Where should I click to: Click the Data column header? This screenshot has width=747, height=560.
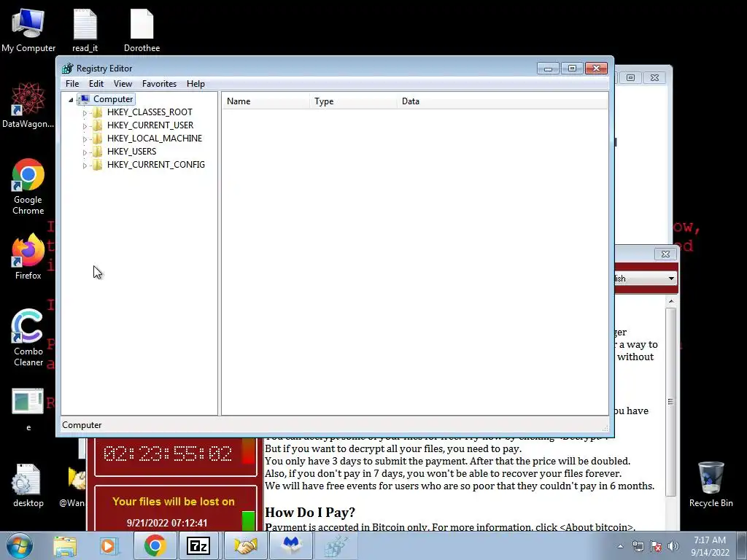click(503, 101)
